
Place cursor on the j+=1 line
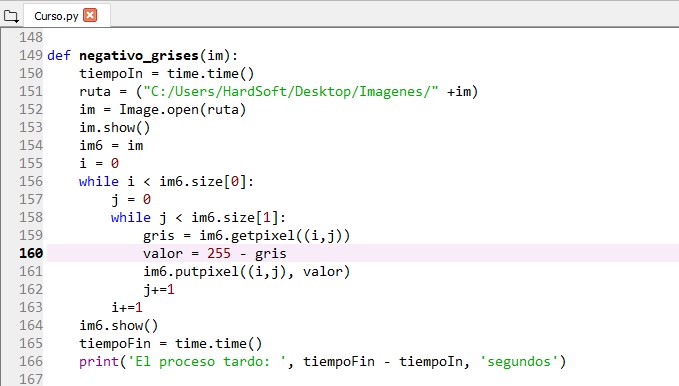pos(159,289)
